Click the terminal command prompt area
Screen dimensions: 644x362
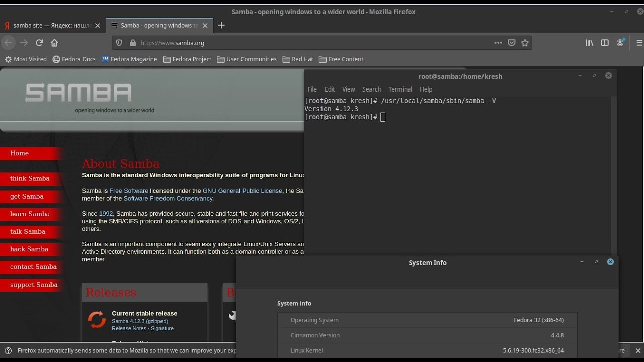point(383,117)
